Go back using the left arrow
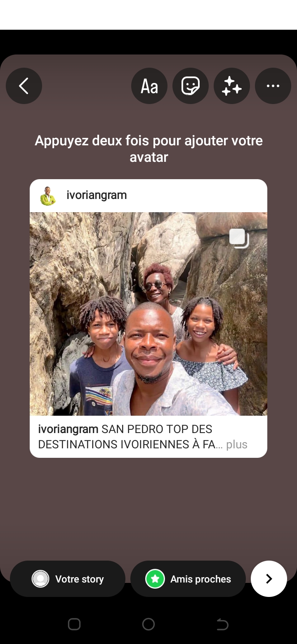Screen dimensions: 297x644 click(24, 86)
